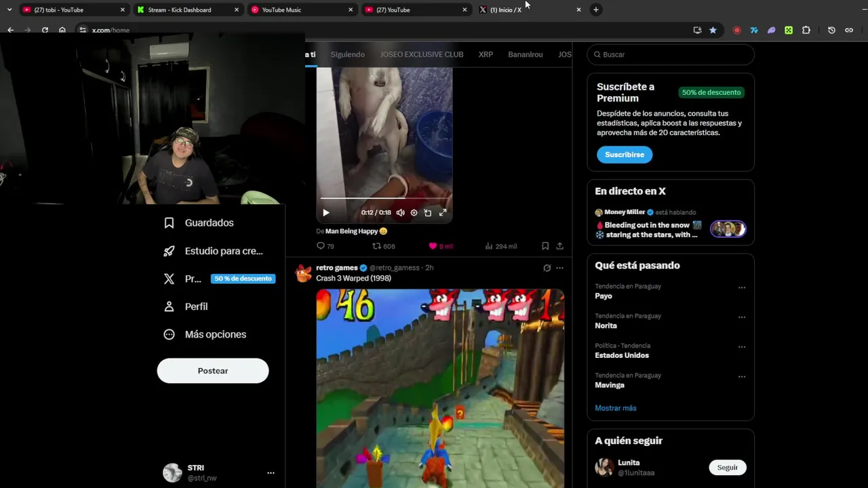Open the tab search dropdown arrow
The width and height of the screenshot is (868, 488).
(9, 9)
